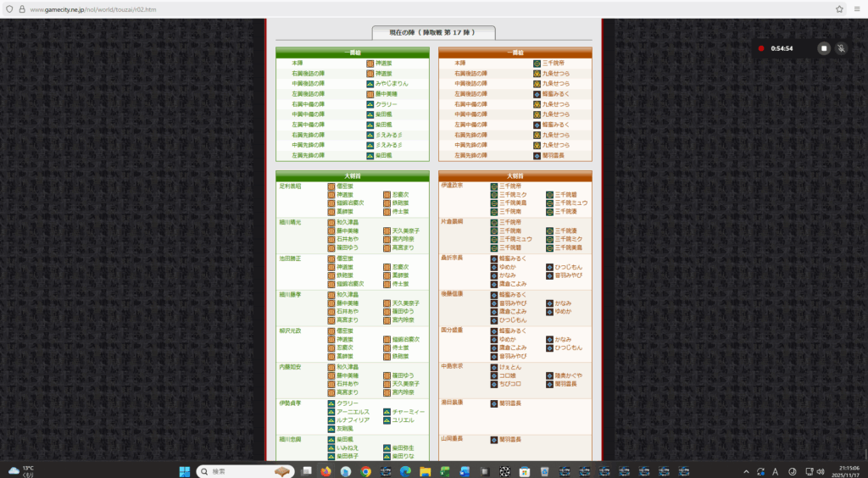Click the crest icon beside けえとん
The width and height of the screenshot is (868, 478).
click(494, 368)
